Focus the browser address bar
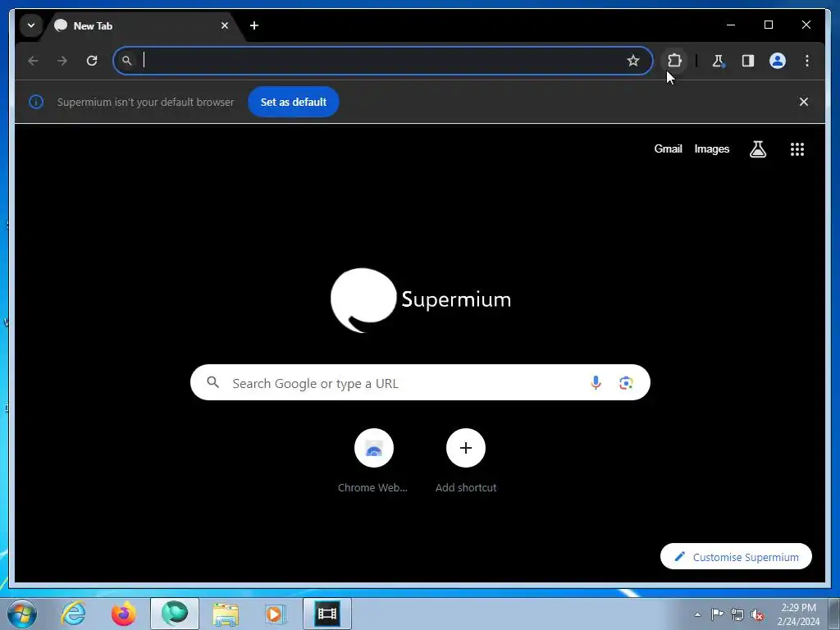The width and height of the screenshot is (840, 630). (383, 61)
